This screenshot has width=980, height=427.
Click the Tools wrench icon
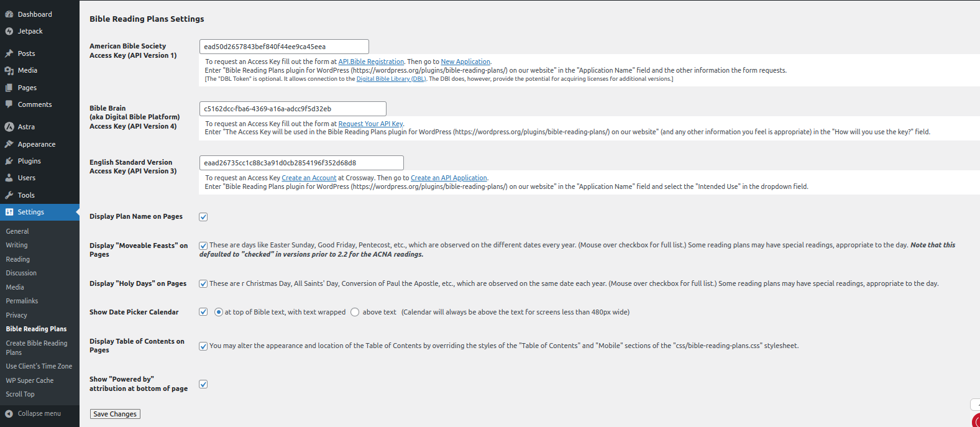click(9, 195)
